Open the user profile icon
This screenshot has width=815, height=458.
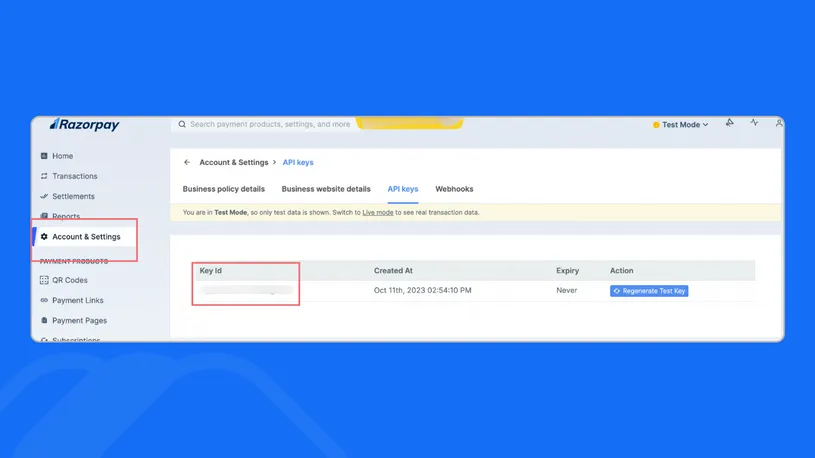(x=778, y=123)
